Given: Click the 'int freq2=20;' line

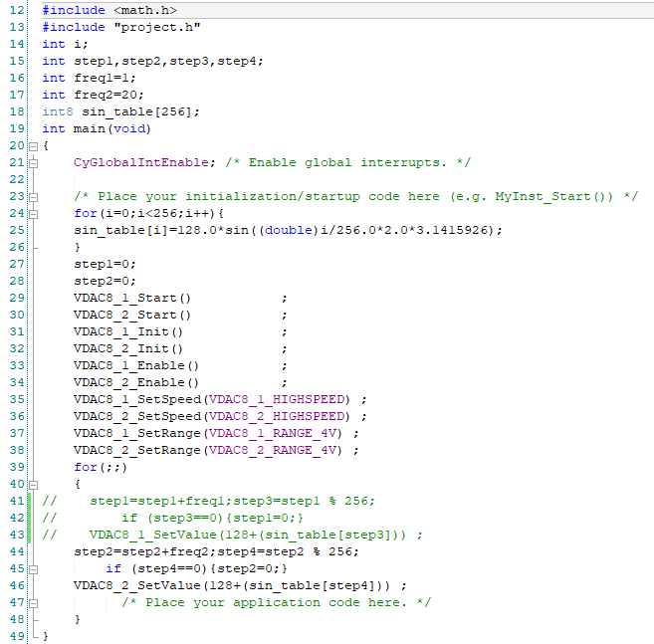Looking at the screenshot, I should [93, 95].
